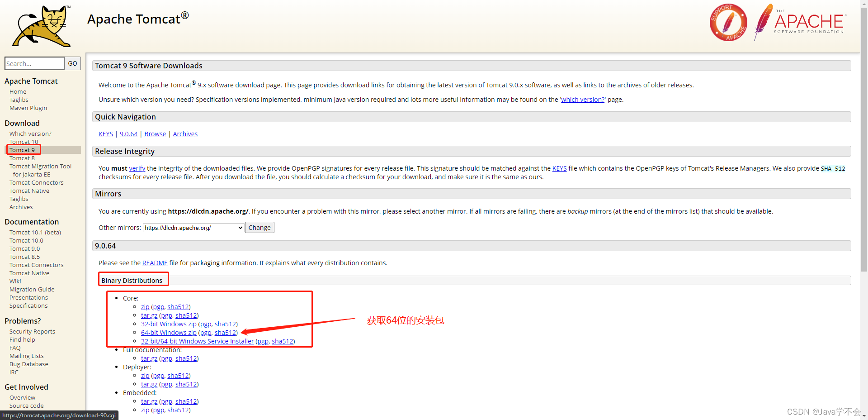Open Specifications sidebar link
Viewport: 868px width, 420px height.
point(28,305)
